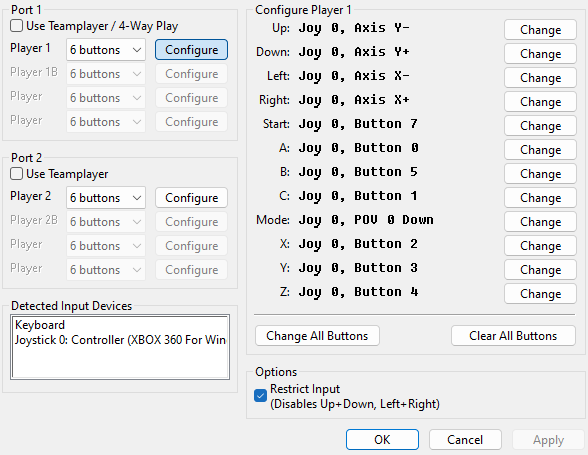Confirm settings with OK button
This screenshot has width=588, height=455.
pos(382,439)
